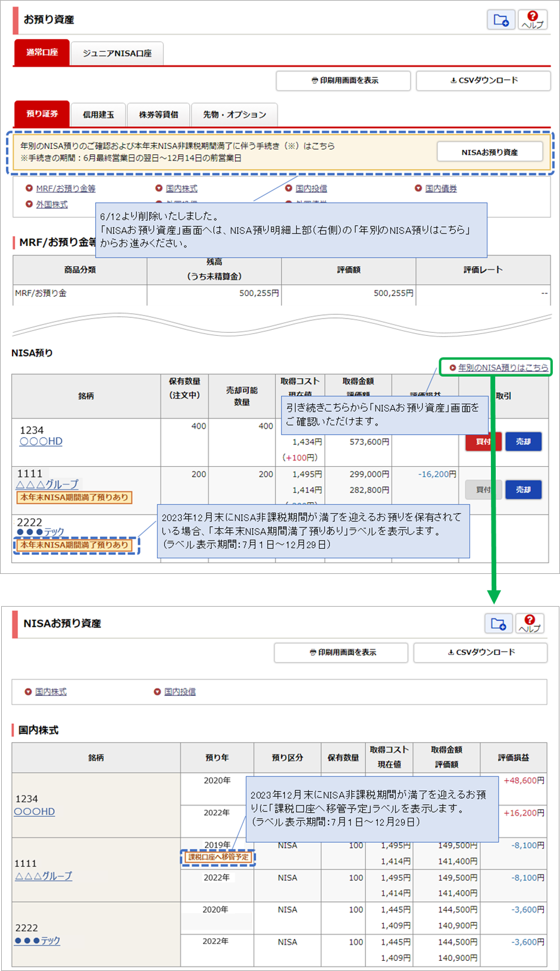560x971 pixels.
Task: Click the +16,200円 value for 2022年 row
Action: coord(524,813)
